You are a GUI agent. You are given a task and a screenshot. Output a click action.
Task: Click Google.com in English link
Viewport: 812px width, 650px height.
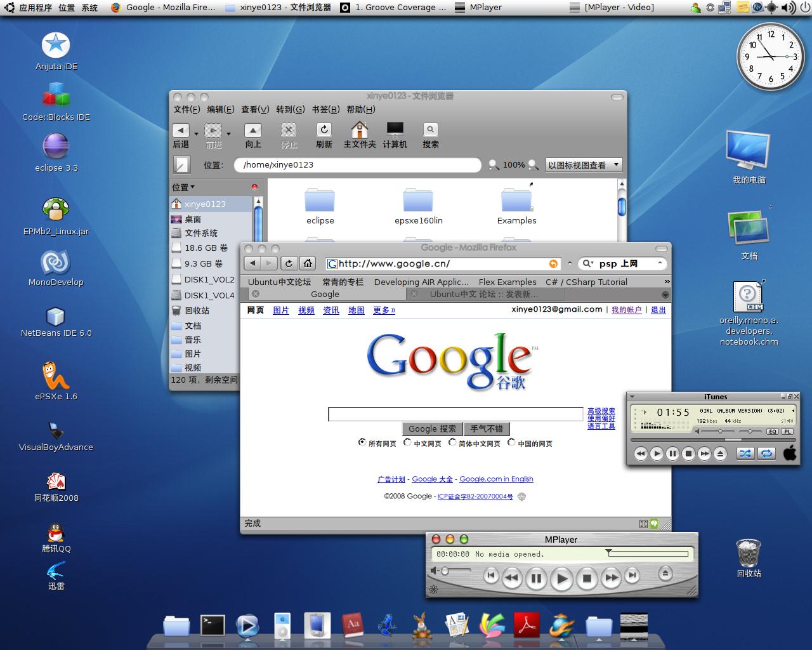(496, 479)
